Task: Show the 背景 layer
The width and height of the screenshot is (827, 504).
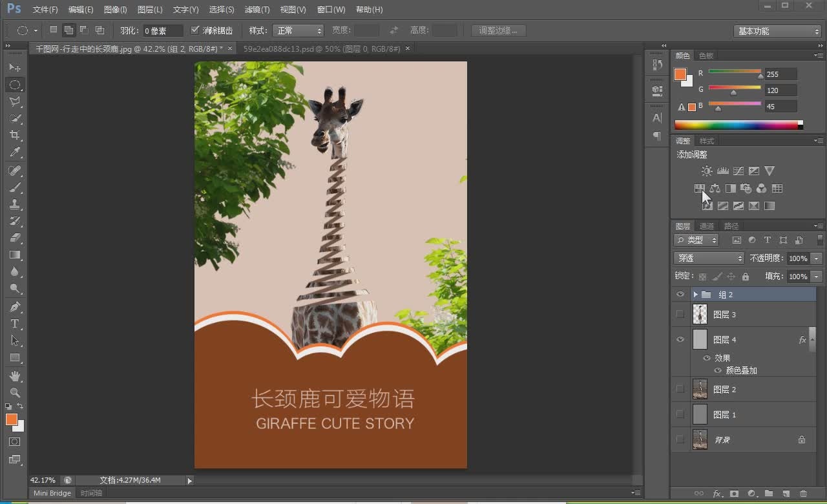Action: (680, 439)
